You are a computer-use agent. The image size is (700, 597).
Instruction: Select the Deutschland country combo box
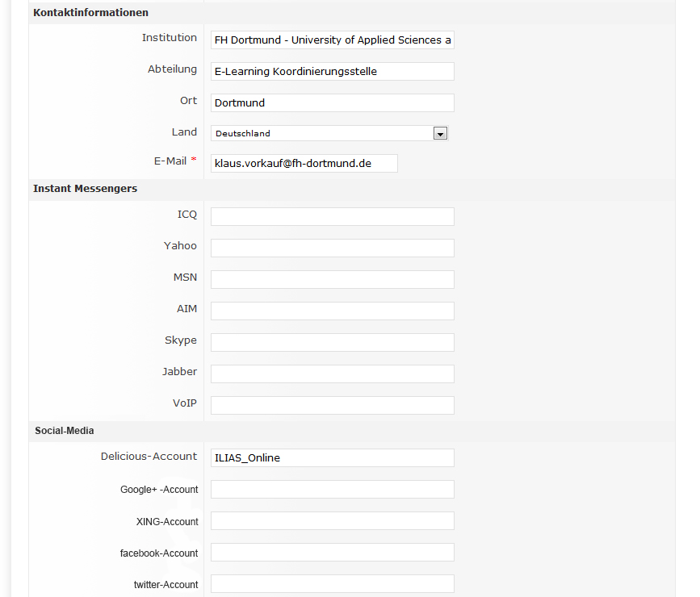click(x=323, y=134)
